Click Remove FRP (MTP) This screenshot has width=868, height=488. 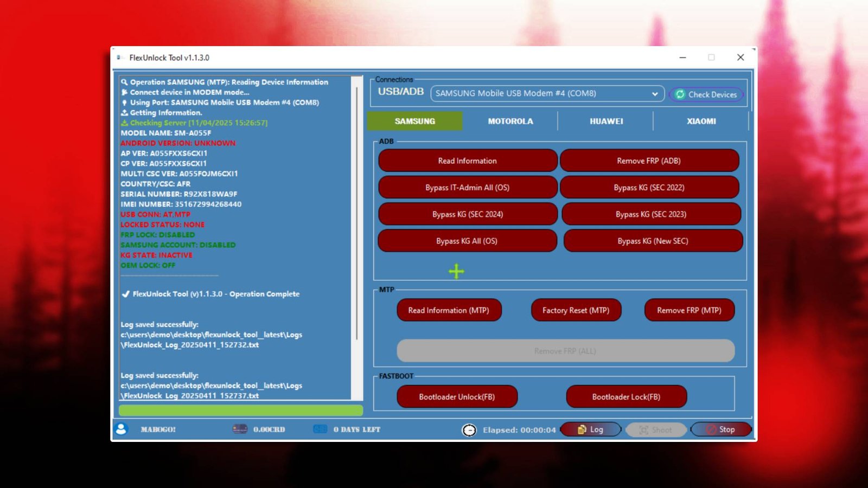pos(689,310)
